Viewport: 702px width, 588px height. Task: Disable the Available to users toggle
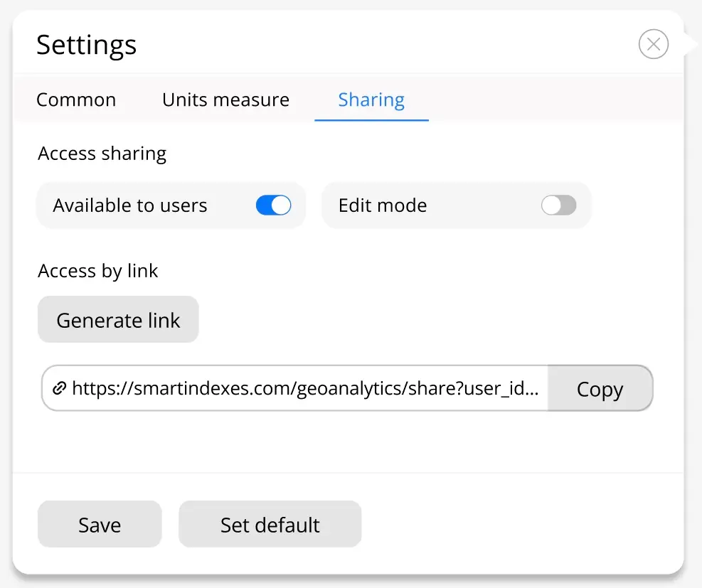[x=274, y=205]
